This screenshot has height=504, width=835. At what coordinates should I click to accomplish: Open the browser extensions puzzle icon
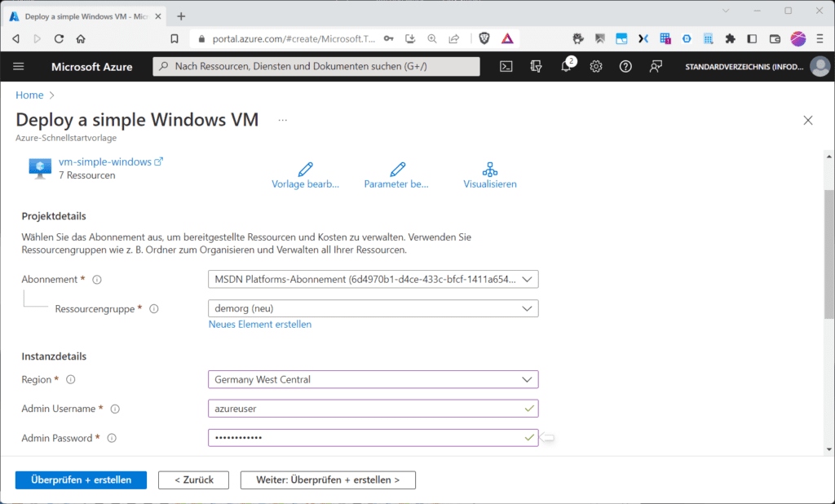[730, 38]
